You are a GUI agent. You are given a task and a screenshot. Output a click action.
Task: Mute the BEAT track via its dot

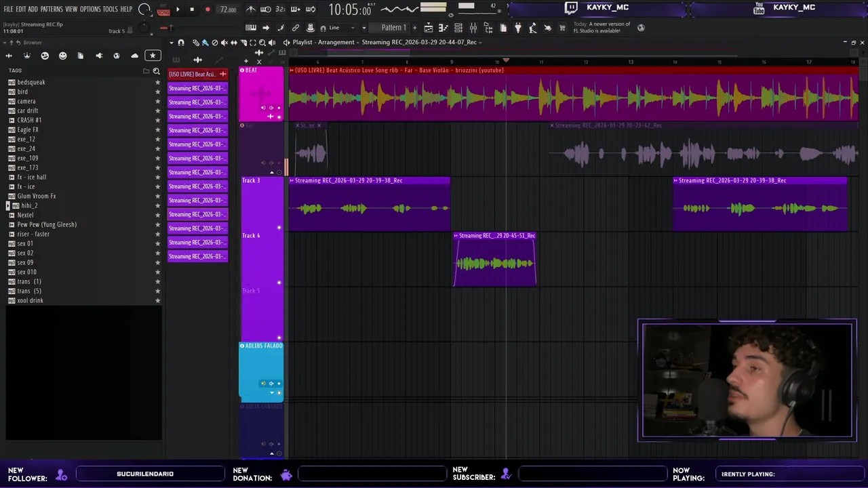(x=279, y=117)
